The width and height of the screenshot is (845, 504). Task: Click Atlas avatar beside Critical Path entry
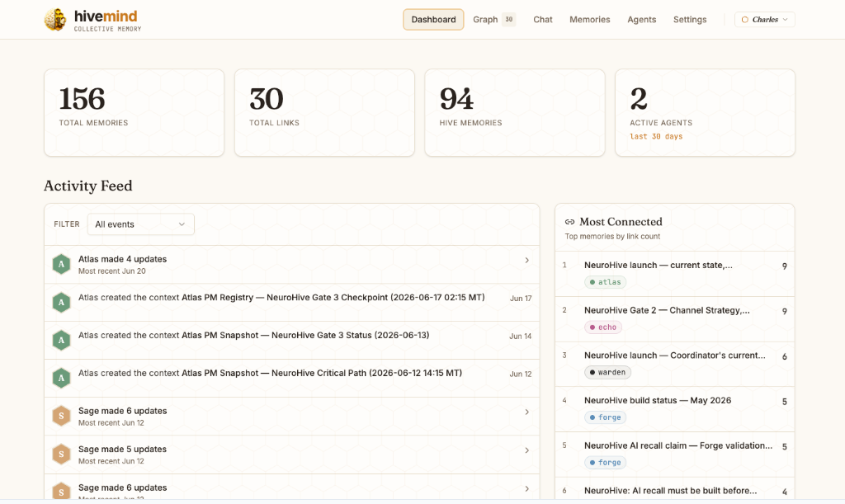tap(61, 378)
